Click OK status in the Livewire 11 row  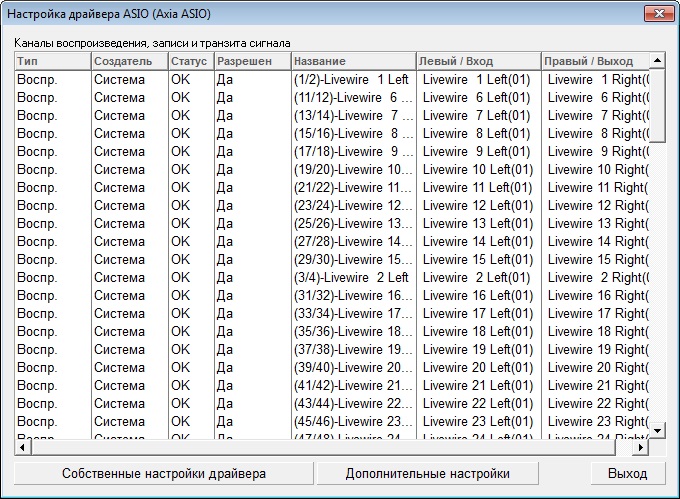(180, 187)
